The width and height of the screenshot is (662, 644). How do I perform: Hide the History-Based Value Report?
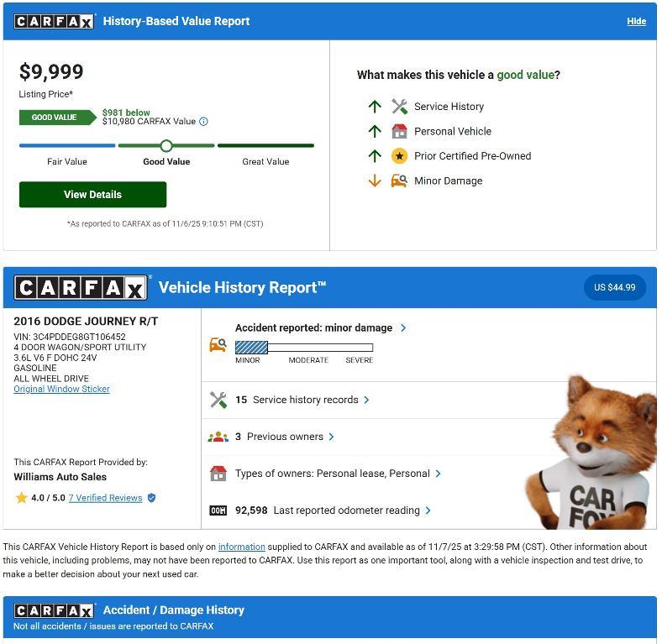[636, 21]
